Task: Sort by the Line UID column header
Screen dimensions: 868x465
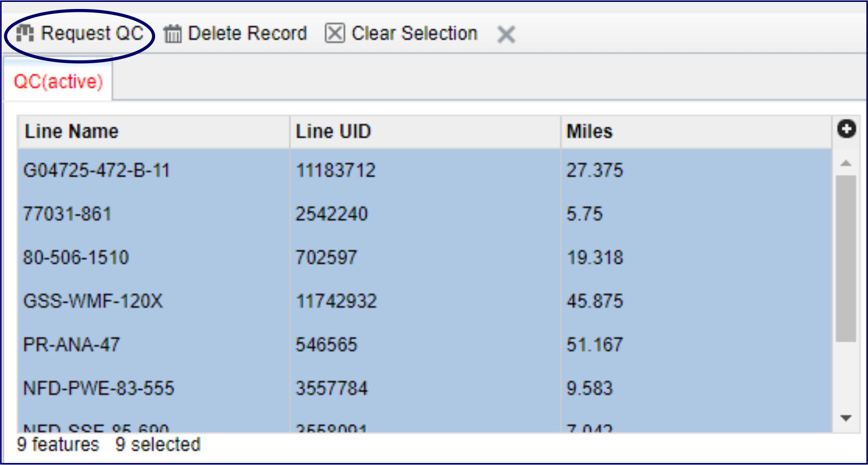Action: click(x=333, y=132)
